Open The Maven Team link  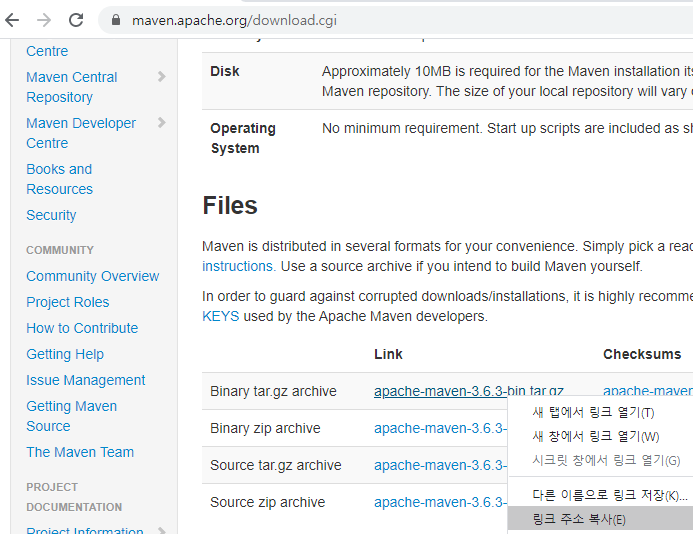80,452
